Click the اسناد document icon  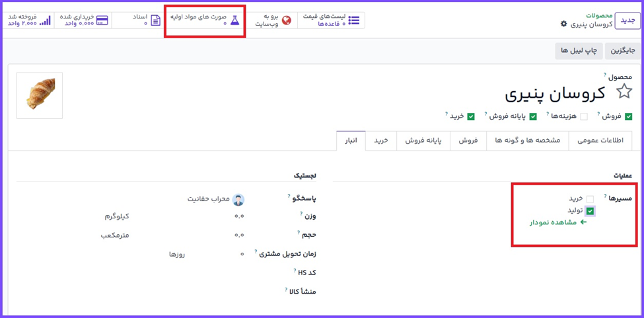click(155, 20)
